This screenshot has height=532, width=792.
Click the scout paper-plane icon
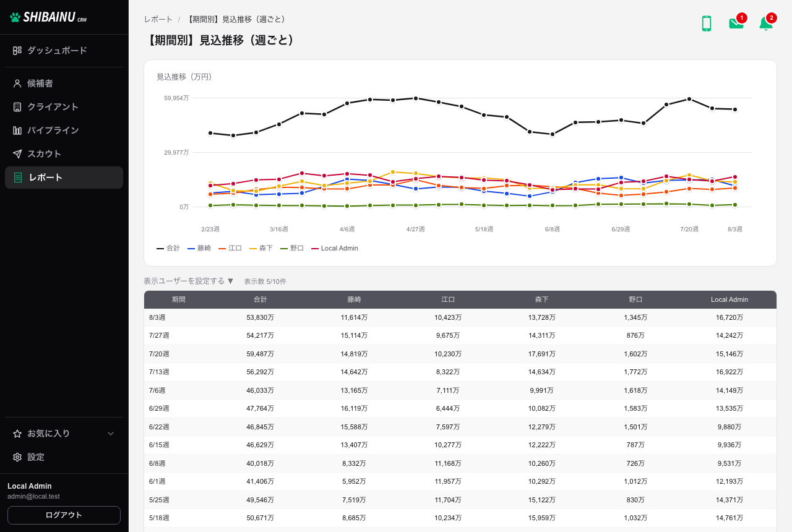(x=17, y=154)
